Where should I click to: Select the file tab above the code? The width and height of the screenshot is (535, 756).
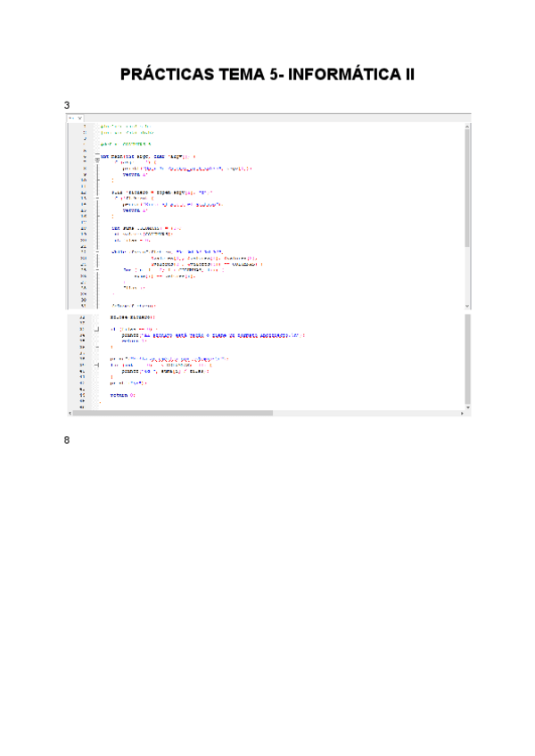pos(70,118)
